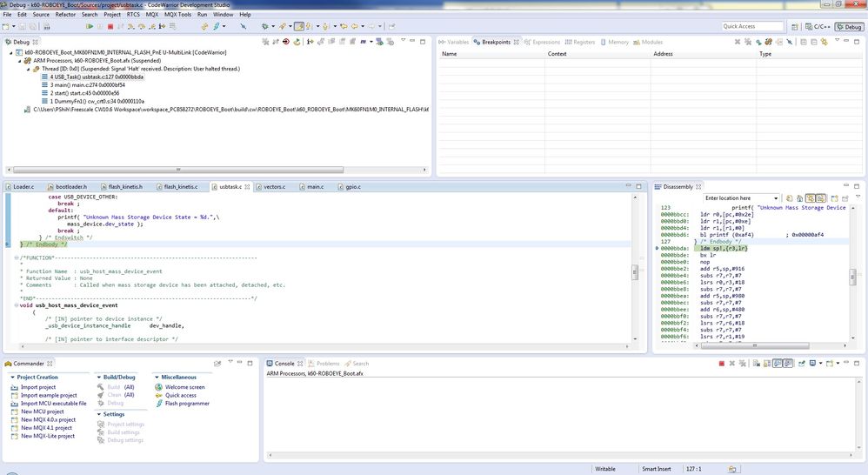This screenshot has height=475, width=868.
Task: Click Skip All Breakpoints icon in Breakpoints view
Action: click(790, 42)
